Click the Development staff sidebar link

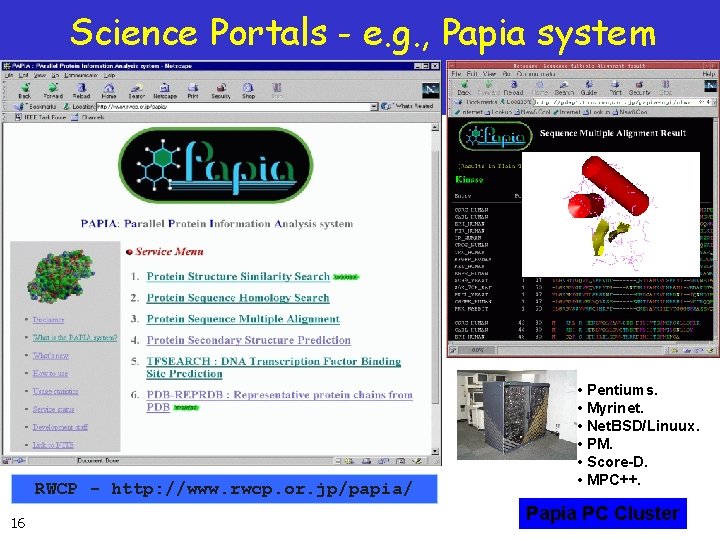60,427
